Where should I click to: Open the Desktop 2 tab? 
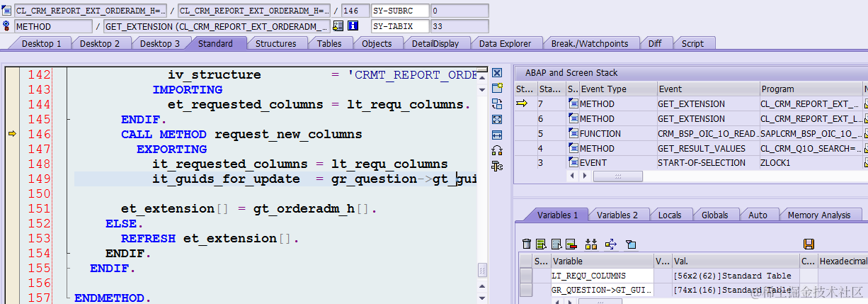point(99,43)
